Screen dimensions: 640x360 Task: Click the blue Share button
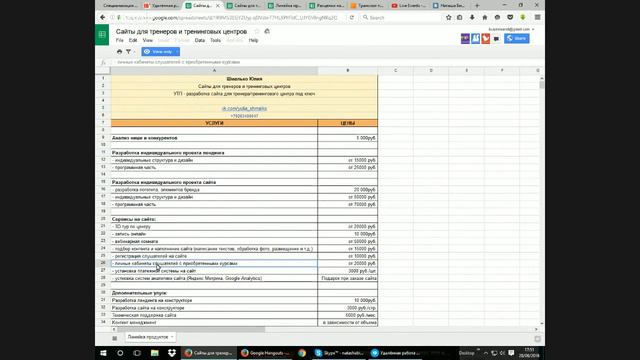(517, 38)
